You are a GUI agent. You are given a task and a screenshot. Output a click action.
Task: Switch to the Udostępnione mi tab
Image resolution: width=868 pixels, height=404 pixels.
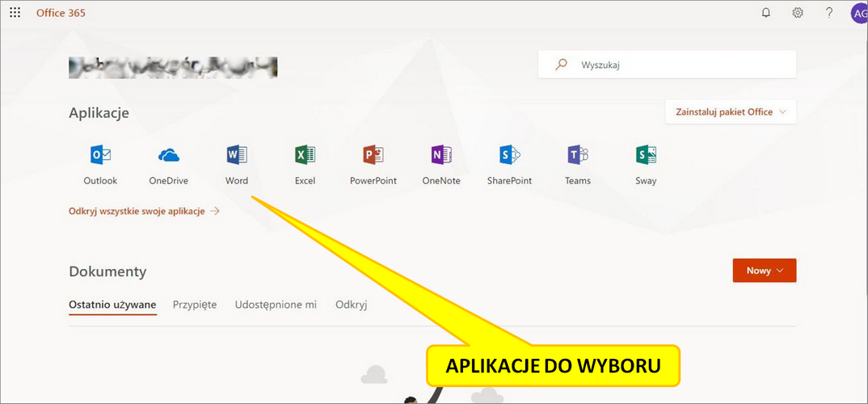pos(276,305)
